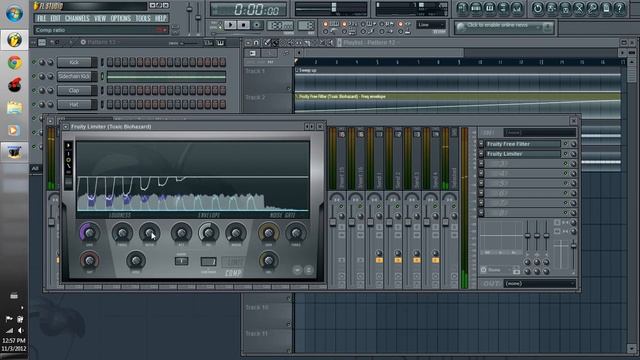This screenshot has height=360, width=640.
Task: Open the mixer IN input dropdown
Action: pos(540,133)
